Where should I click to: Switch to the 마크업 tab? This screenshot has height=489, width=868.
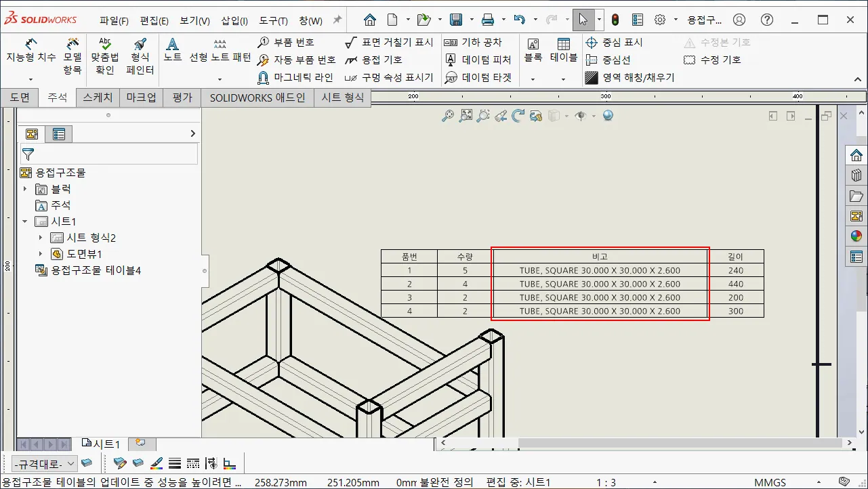point(142,98)
